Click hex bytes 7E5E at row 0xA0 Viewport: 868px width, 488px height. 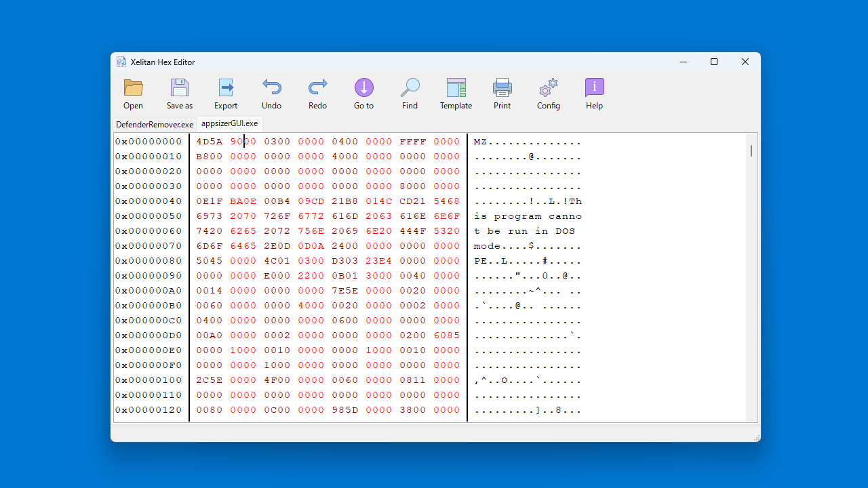[x=345, y=291]
